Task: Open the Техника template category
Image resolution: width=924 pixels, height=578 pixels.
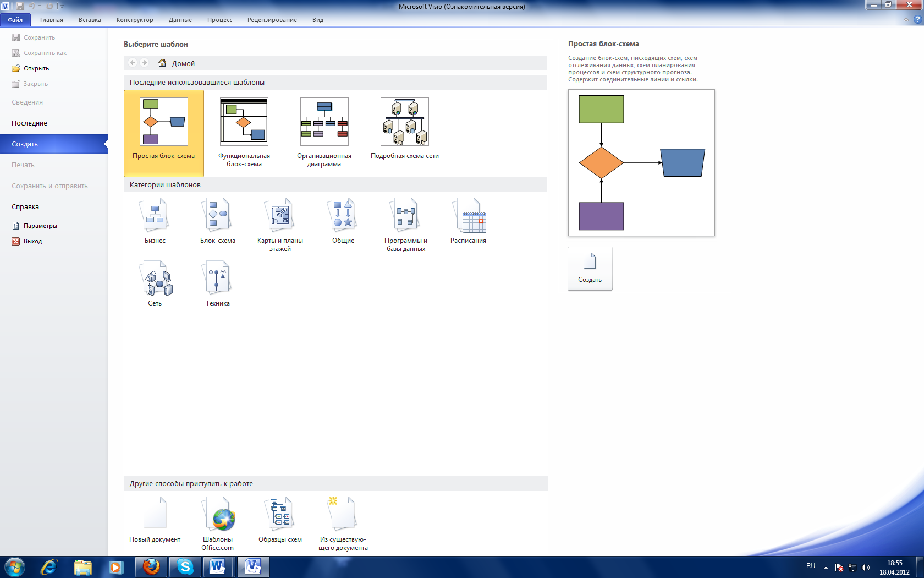Action: pos(218,283)
